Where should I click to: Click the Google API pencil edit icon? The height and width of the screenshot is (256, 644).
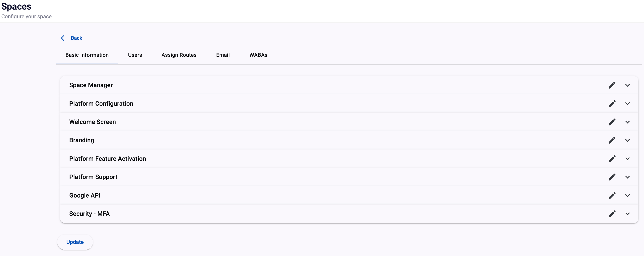click(x=612, y=195)
